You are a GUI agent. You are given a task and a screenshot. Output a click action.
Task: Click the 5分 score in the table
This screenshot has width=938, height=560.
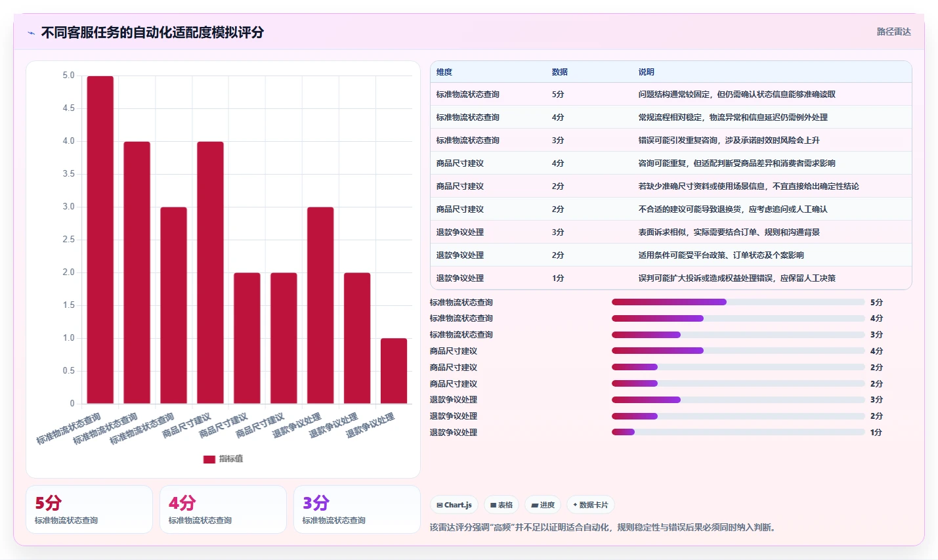click(x=558, y=95)
